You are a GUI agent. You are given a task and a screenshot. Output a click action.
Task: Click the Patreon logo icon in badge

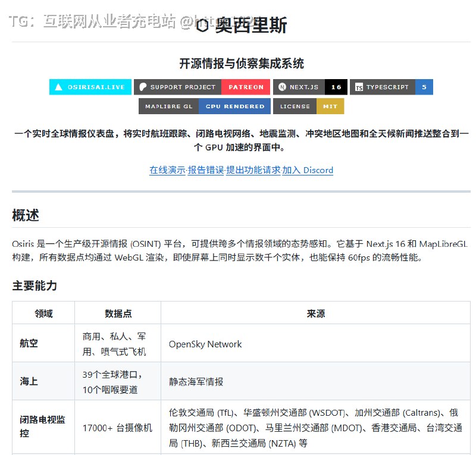pyautogui.click(x=143, y=87)
